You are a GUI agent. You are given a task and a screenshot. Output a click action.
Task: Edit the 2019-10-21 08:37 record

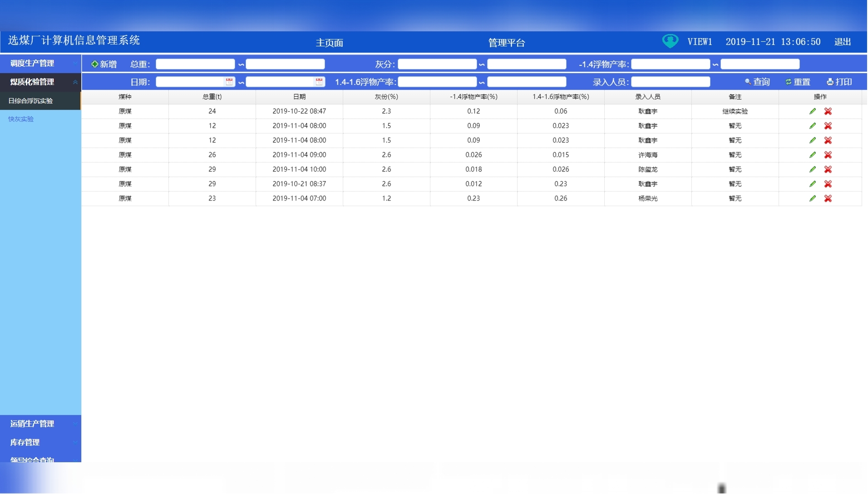pos(813,184)
